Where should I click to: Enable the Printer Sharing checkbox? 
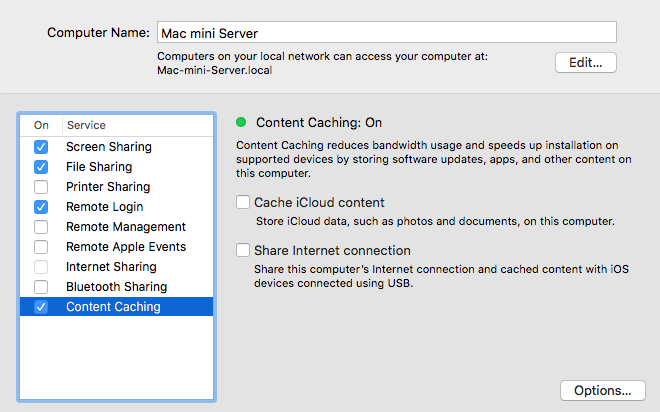pyautogui.click(x=41, y=187)
